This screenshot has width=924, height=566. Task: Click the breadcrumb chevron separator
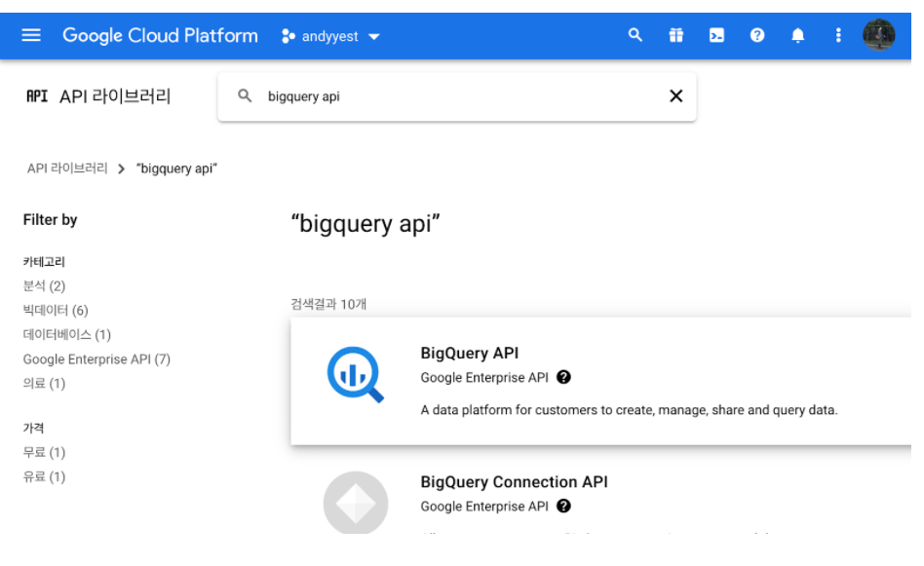pyautogui.click(x=122, y=170)
